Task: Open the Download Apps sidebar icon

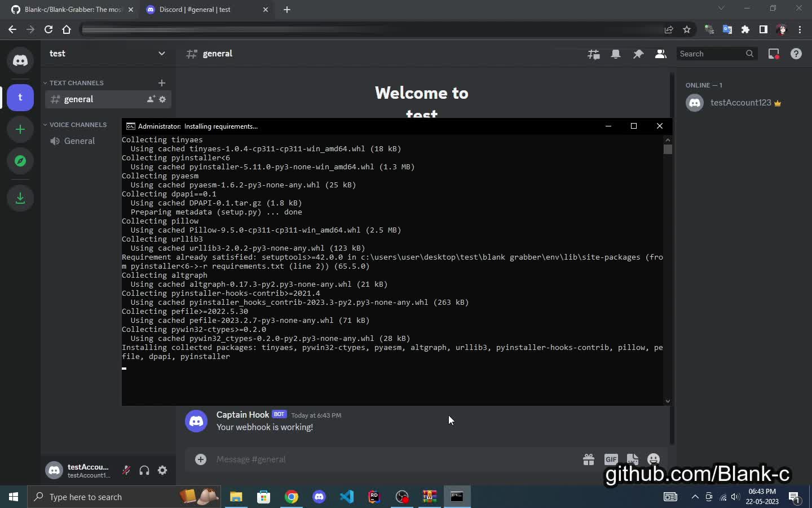Action: pyautogui.click(x=20, y=198)
